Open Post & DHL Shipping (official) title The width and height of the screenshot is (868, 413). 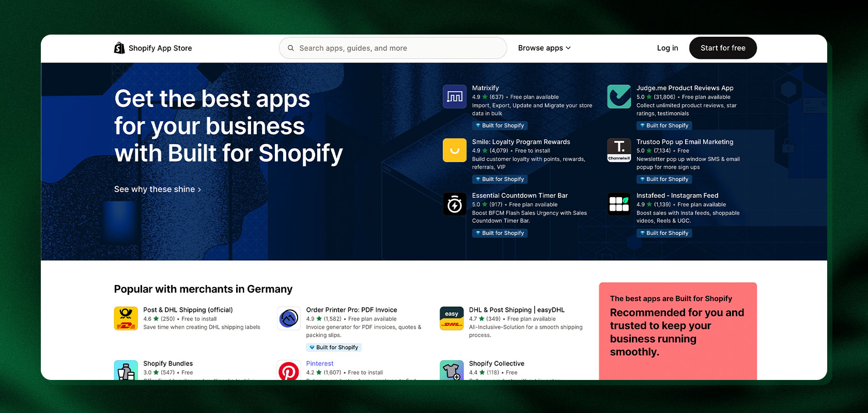(188, 310)
